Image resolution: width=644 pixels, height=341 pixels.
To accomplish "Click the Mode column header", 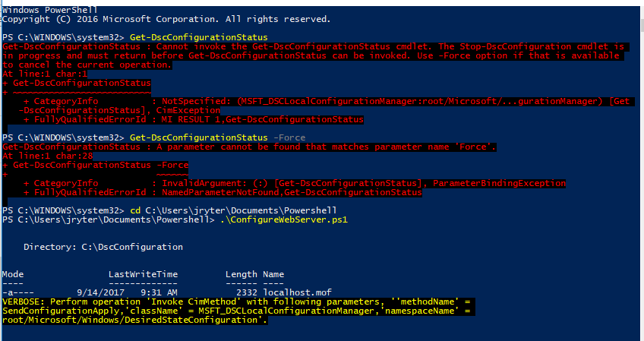I will point(12,273).
